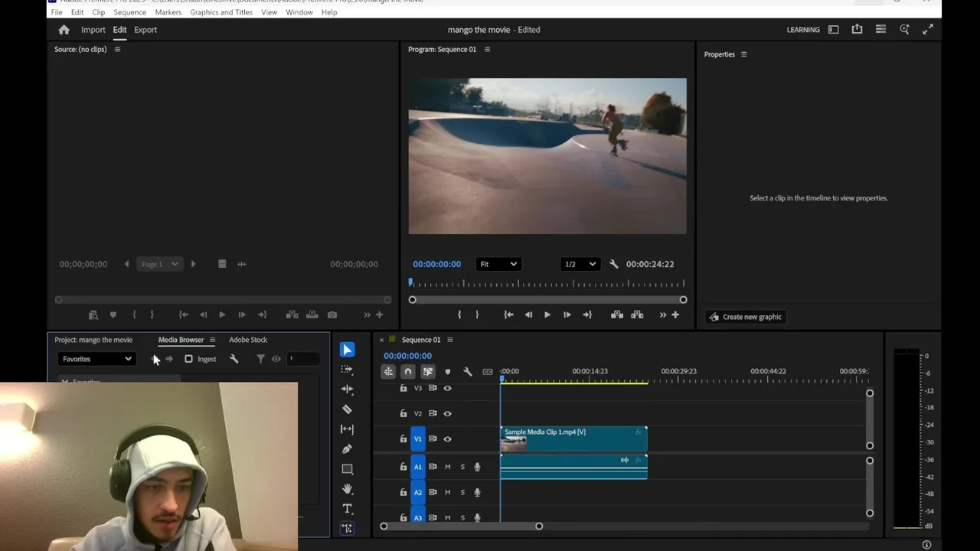
Task: Select Sample Media Clip 1.mp4 video clip
Action: 573,439
